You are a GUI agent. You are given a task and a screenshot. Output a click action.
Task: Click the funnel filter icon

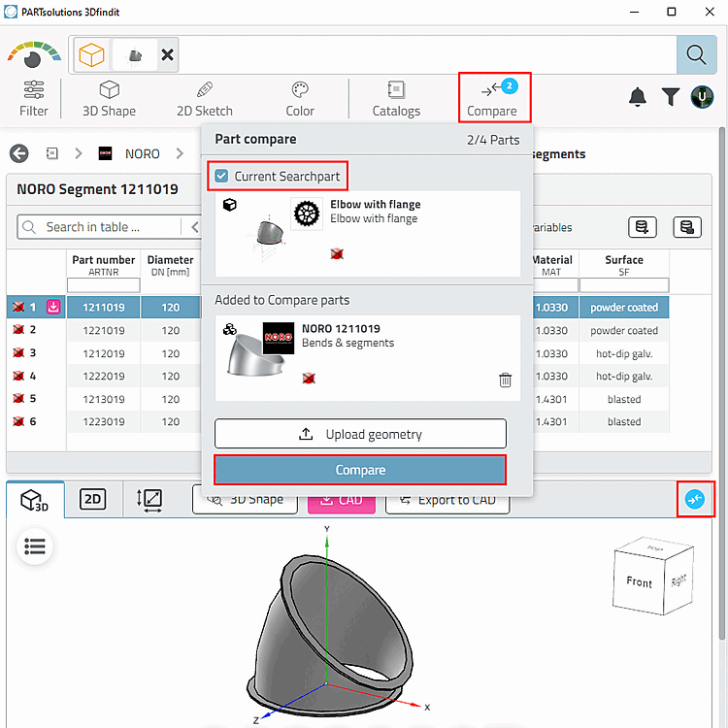[671, 97]
